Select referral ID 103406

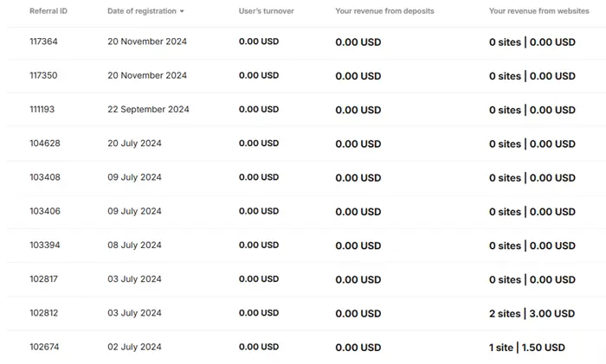click(x=45, y=211)
